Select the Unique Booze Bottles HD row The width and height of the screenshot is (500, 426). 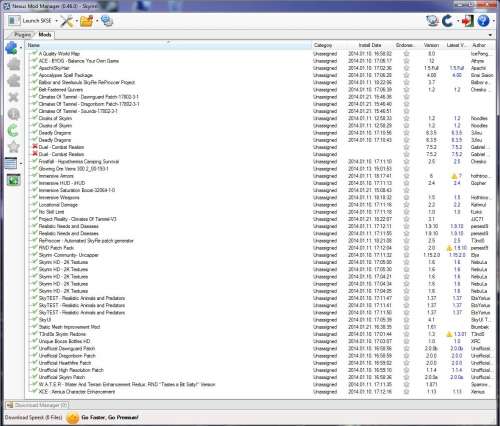(260, 341)
